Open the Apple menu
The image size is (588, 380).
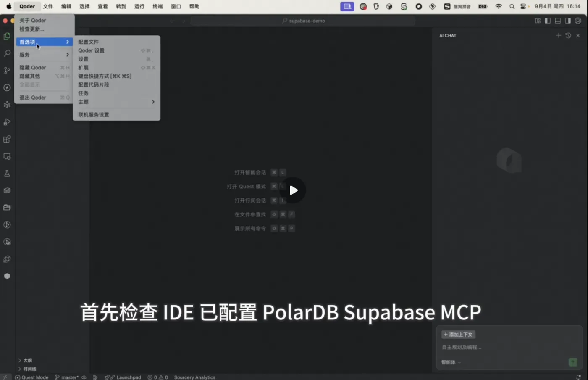(9, 6)
